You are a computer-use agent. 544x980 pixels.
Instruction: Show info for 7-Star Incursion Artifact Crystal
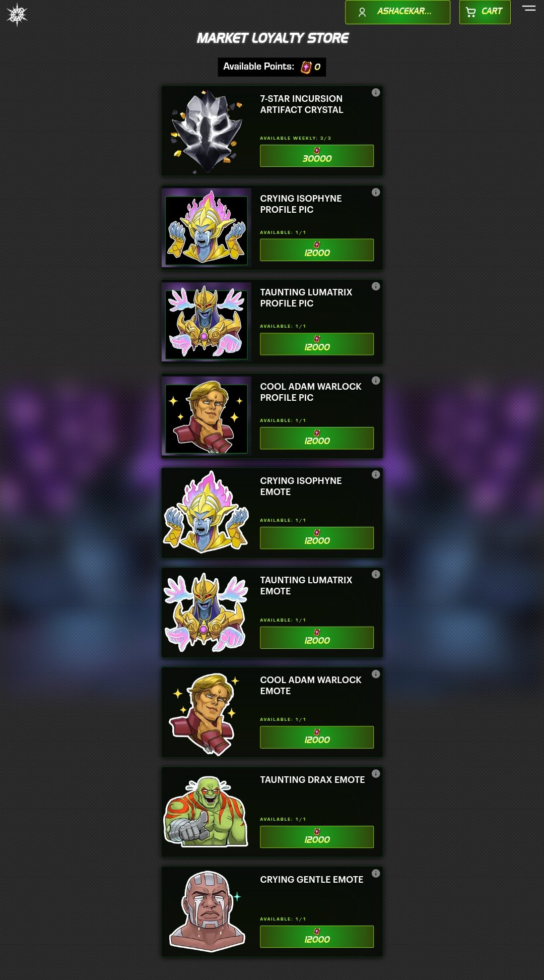[x=376, y=92]
